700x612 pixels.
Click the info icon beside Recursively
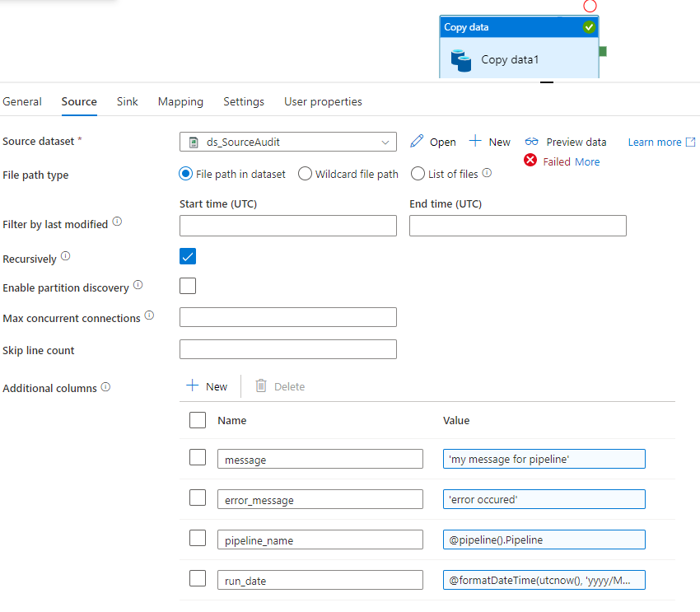[x=66, y=256]
